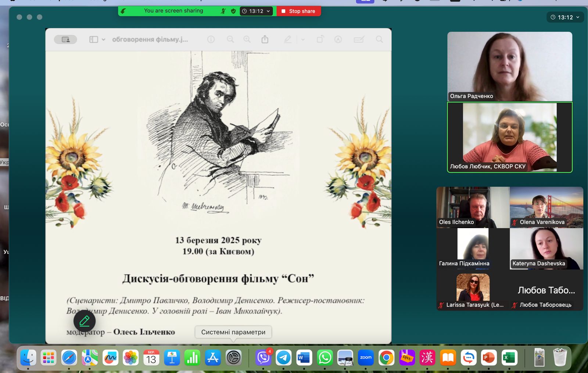
Task: Select Olena Varenikova video tile
Action: coord(546,207)
